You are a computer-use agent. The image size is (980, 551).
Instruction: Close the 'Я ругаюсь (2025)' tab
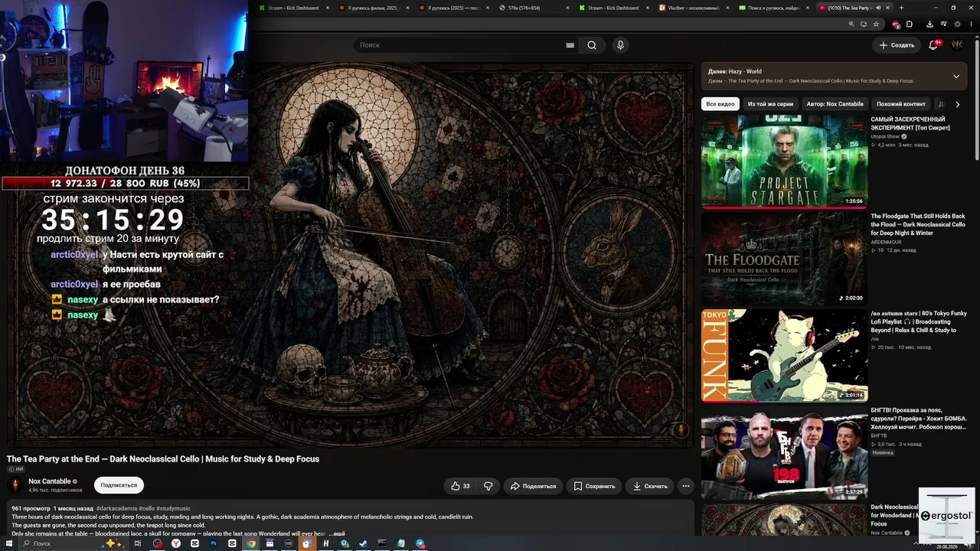click(488, 8)
